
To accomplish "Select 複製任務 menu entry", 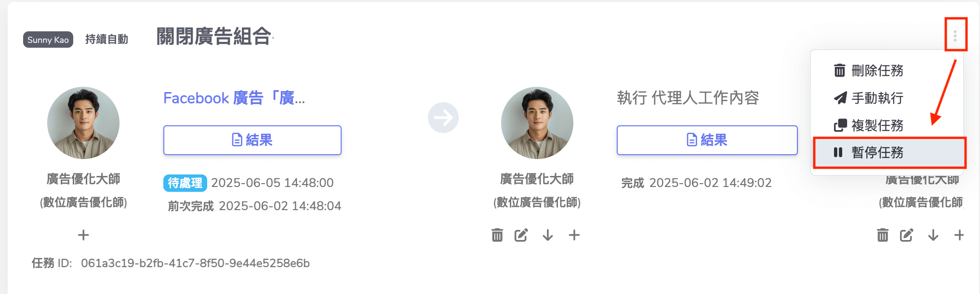I will 869,126.
